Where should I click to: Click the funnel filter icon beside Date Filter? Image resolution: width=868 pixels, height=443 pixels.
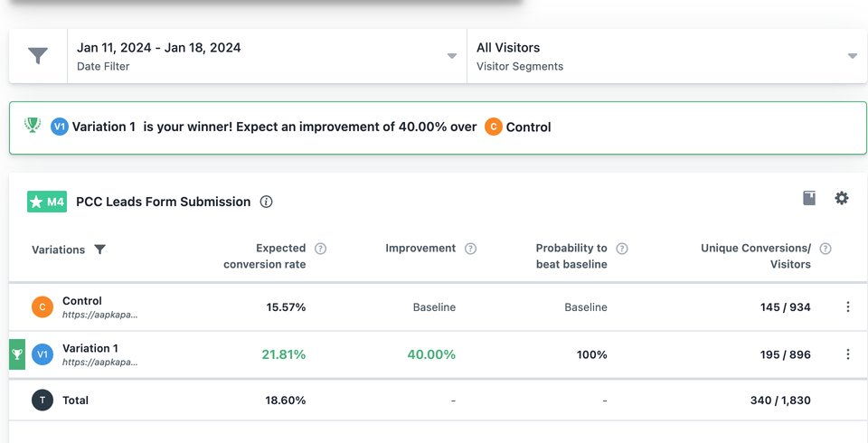pyautogui.click(x=38, y=56)
